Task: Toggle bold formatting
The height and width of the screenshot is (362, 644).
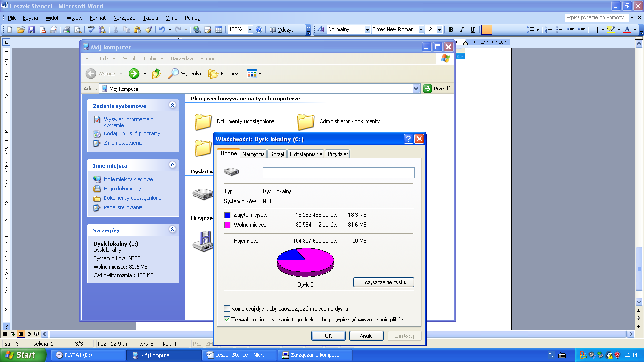Action: click(x=451, y=30)
